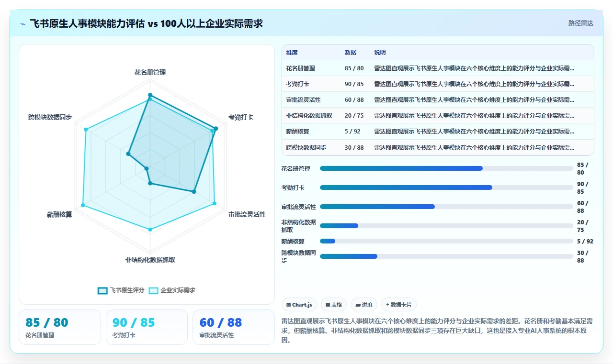613x364 pixels.
Task: Click the 审批流灵活性 radar axis label
Action: pyautogui.click(x=247, y=214)
